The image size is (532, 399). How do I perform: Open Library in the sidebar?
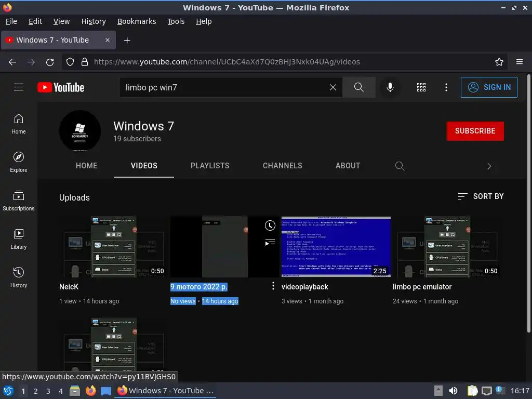(19, 239)
